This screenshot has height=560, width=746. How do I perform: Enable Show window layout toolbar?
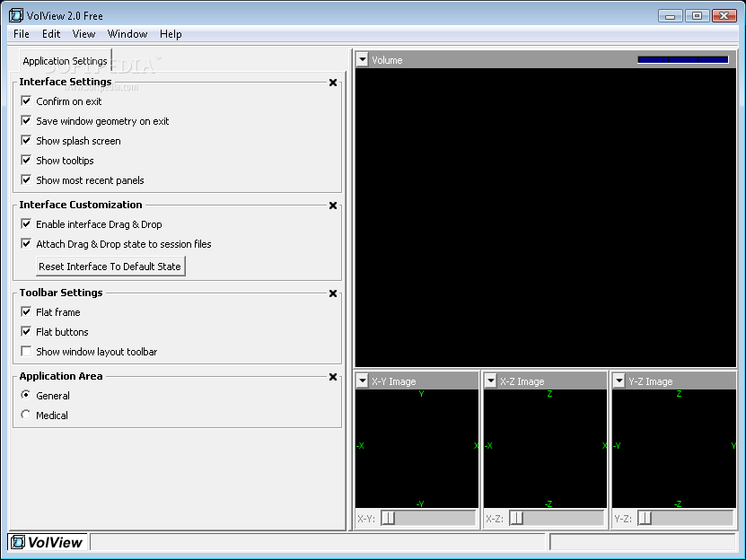pyautogui.click(x=26, y=351)
